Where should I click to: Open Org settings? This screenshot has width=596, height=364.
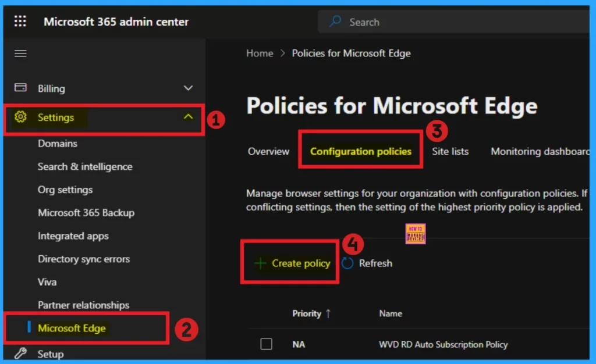coord(65,190)
